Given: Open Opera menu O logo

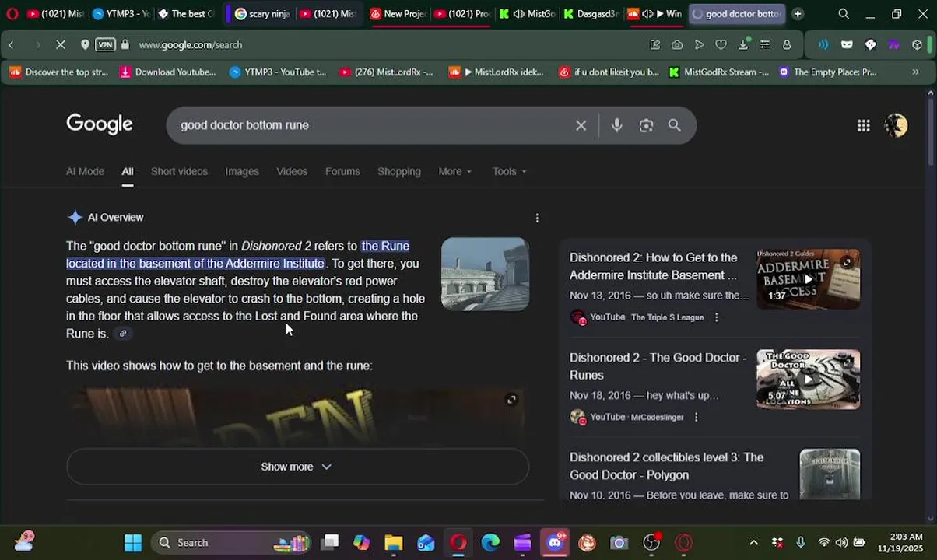Looking at the screenshot, I should coord(12,13).
